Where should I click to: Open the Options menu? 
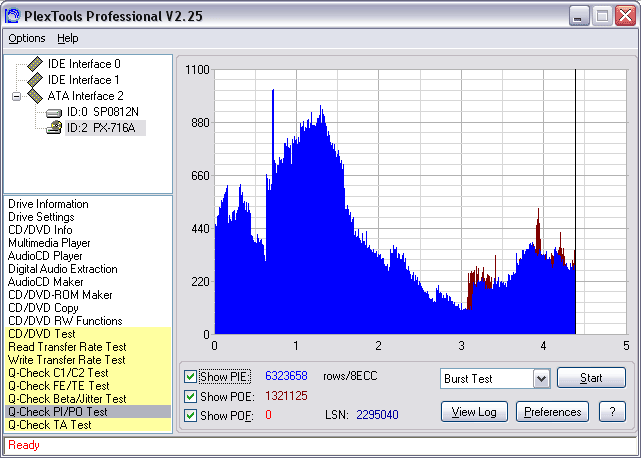click(x=27, y=38)
